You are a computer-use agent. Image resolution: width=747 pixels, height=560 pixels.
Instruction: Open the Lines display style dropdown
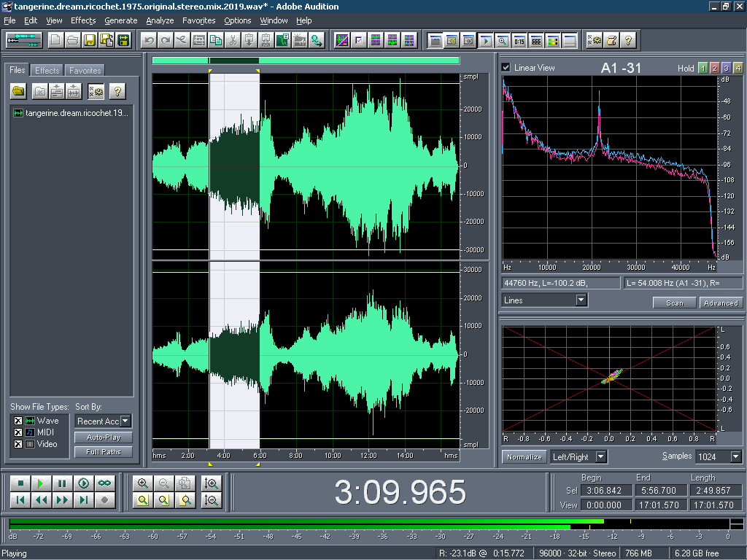[581, 300]
